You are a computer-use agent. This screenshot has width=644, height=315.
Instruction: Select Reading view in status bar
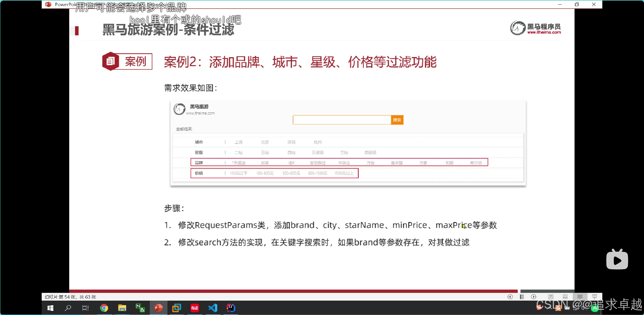[x=580, y=297]
